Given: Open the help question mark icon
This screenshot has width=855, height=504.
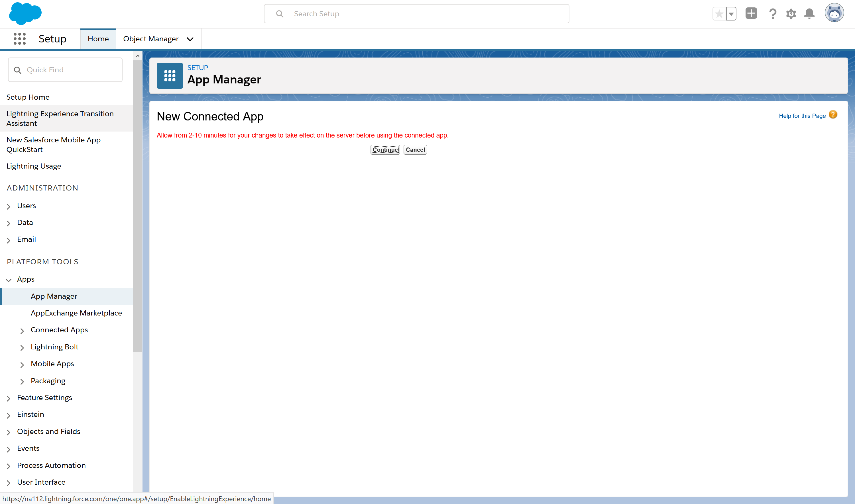Looking at the screenshot, I should [x=772, y=14].
